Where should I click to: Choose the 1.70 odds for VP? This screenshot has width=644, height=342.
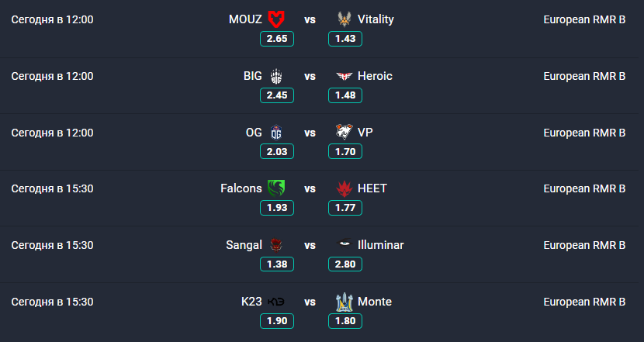click(x=345, y=151)
